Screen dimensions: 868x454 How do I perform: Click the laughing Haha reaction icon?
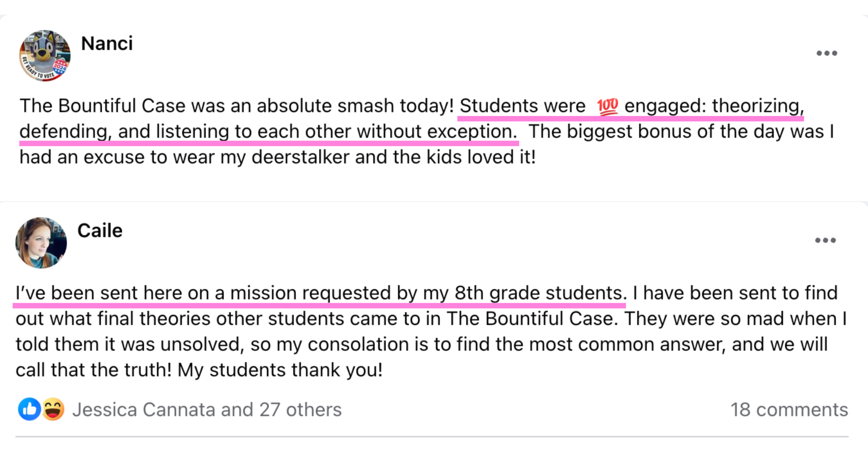[x=53, y=409]
